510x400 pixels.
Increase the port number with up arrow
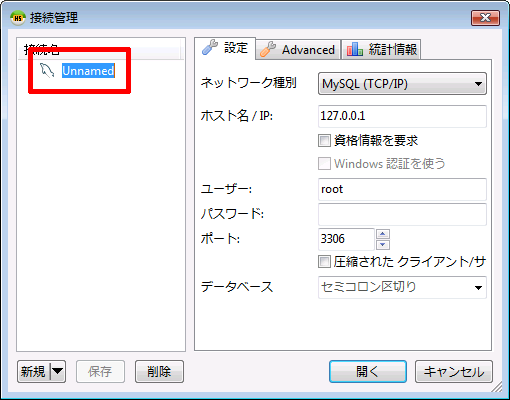(x=383, y=234)
